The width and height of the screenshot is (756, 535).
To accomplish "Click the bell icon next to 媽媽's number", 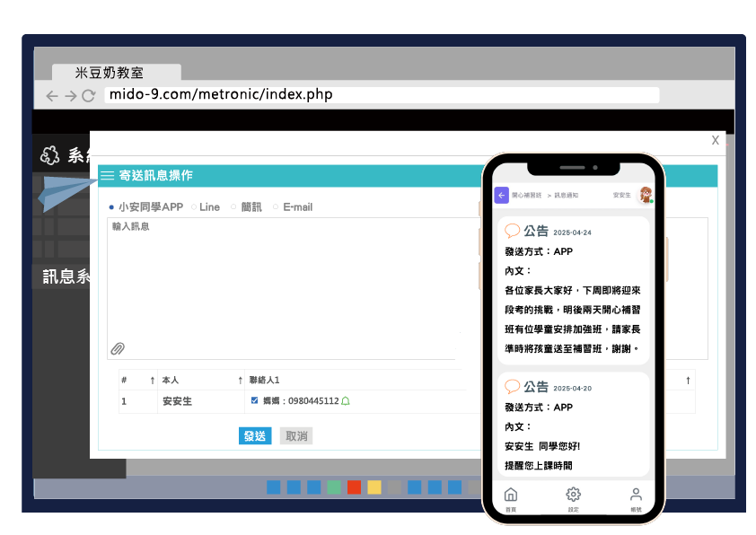I will point(346,400).
